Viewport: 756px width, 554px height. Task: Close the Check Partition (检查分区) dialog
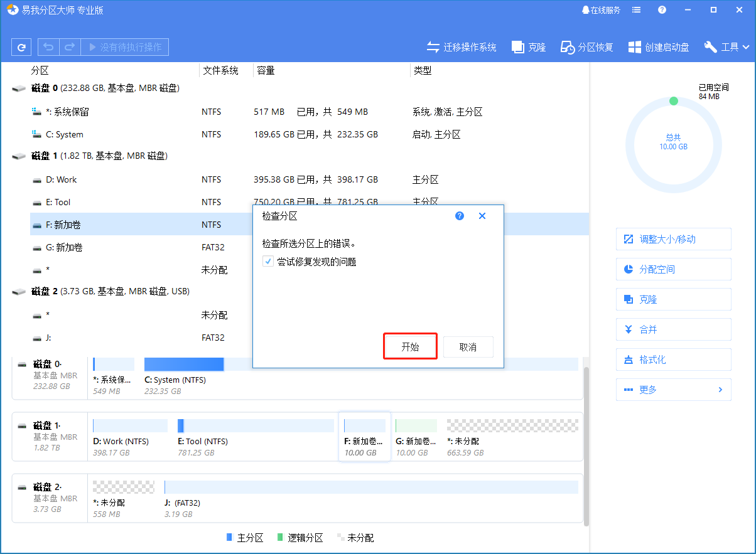point(482,216)
